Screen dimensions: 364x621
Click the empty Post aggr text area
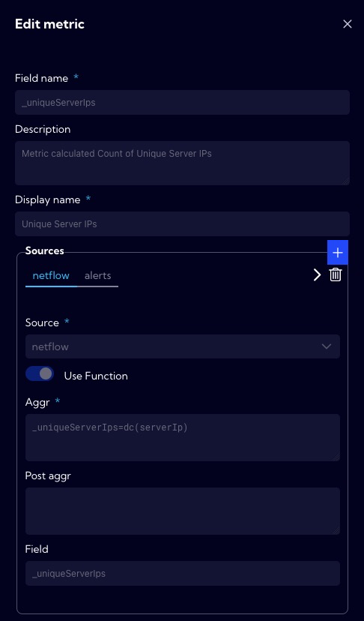(x=183, y=511)
